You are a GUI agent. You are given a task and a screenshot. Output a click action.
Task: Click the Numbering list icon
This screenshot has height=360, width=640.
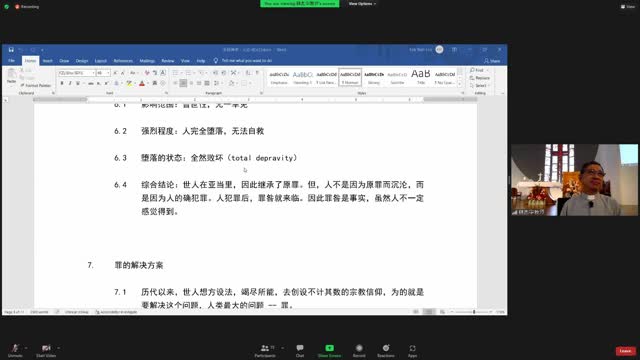[x=188, y=73]
